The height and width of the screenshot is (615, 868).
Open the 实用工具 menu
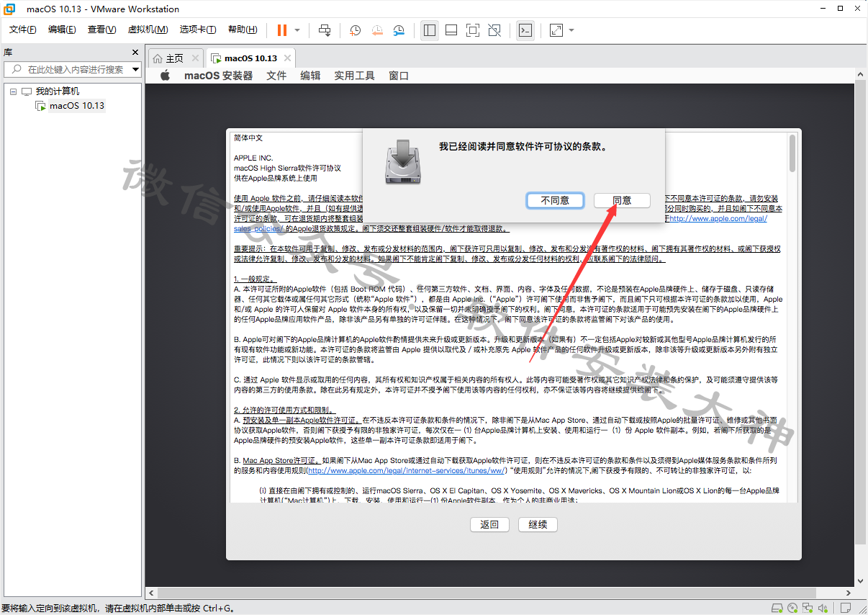tap(354, 76)
